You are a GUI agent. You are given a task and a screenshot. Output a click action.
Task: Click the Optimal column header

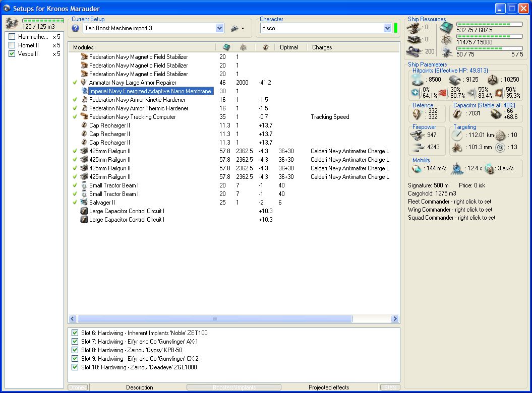pos(289,47)
